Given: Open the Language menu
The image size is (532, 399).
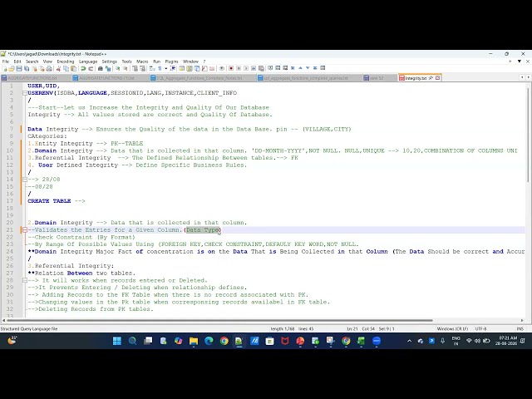Looking at the screenshot, I should click(x=88, y=62).
